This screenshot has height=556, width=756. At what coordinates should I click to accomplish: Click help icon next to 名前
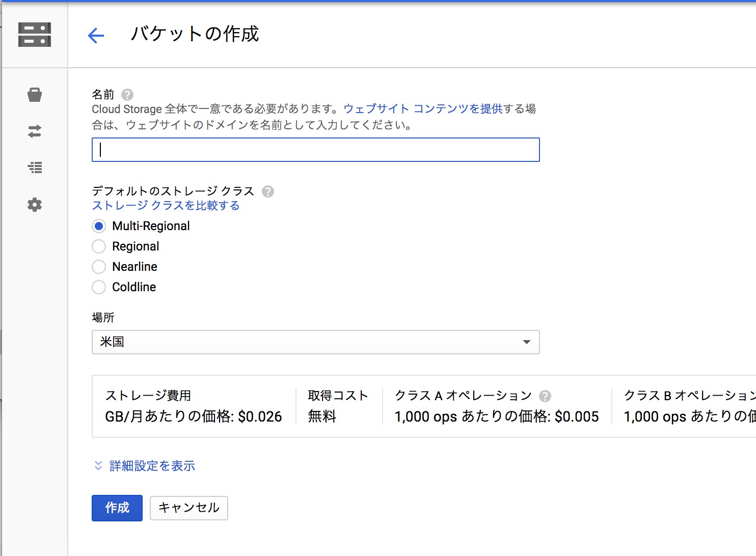pyautogui.click(x=127, y=95)
